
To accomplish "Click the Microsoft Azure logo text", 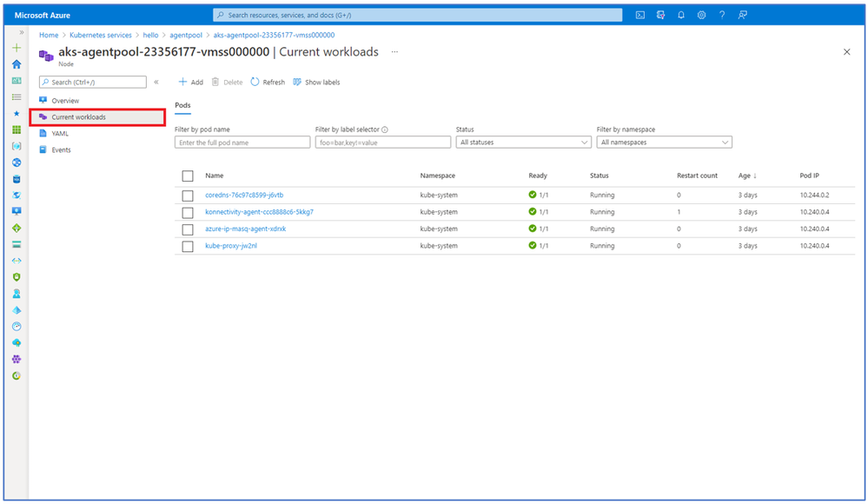I will click(42, 15).
